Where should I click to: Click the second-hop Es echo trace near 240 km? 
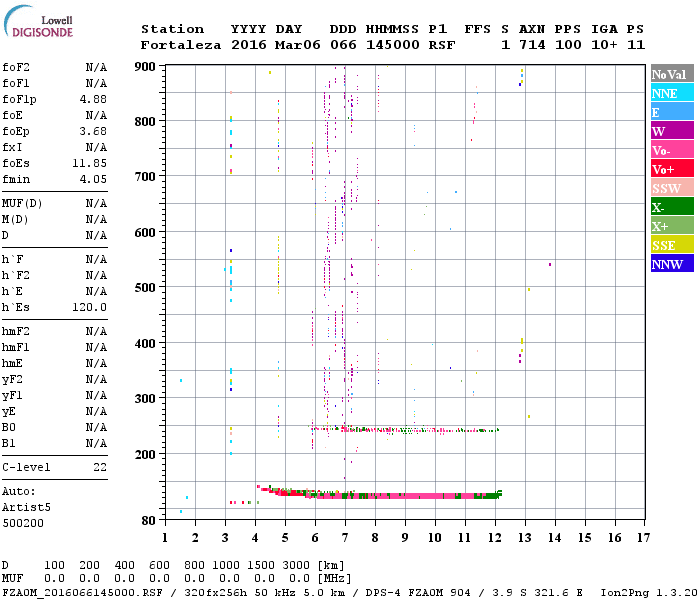click(404, 430)
